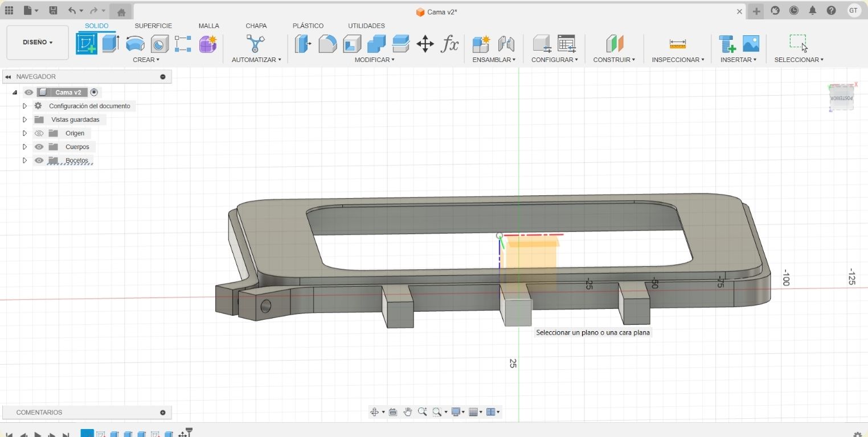
Task: Hide the Bocetos folder
Action: pyautogui.click(x=39, y=160)
